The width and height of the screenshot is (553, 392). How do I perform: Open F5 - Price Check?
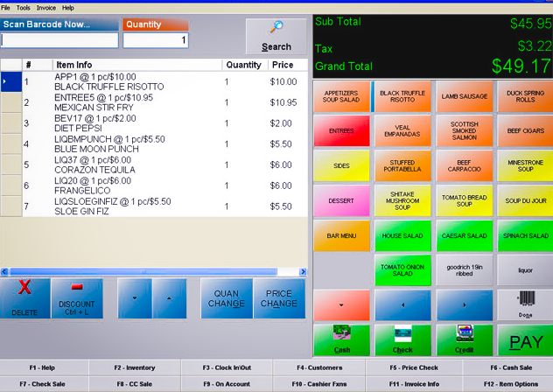tap(414, 367)
